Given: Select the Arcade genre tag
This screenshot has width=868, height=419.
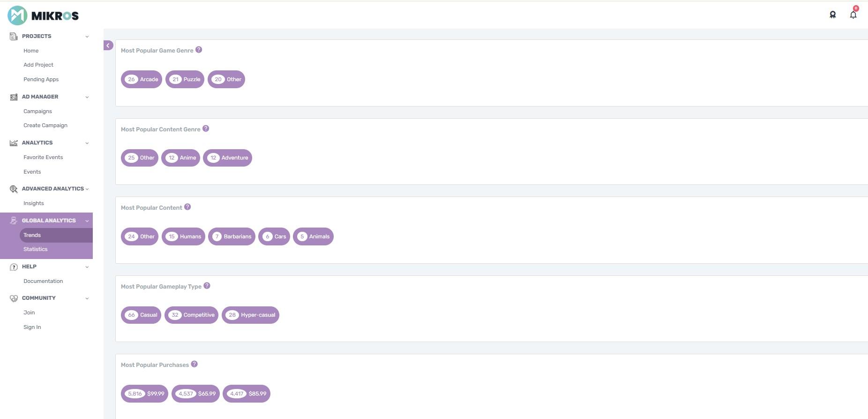Looking at the screenshot, I should 142,79.
